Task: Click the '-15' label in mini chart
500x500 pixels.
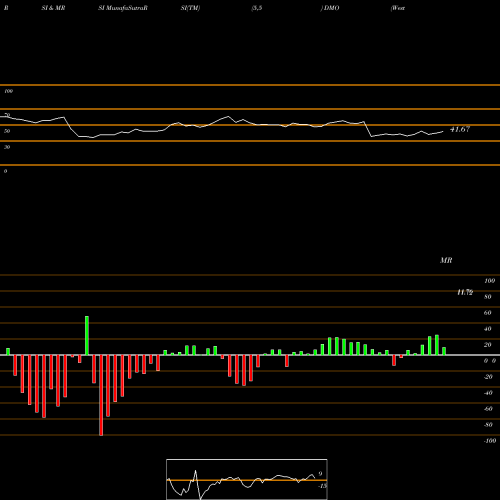Action: click(322, 486)
